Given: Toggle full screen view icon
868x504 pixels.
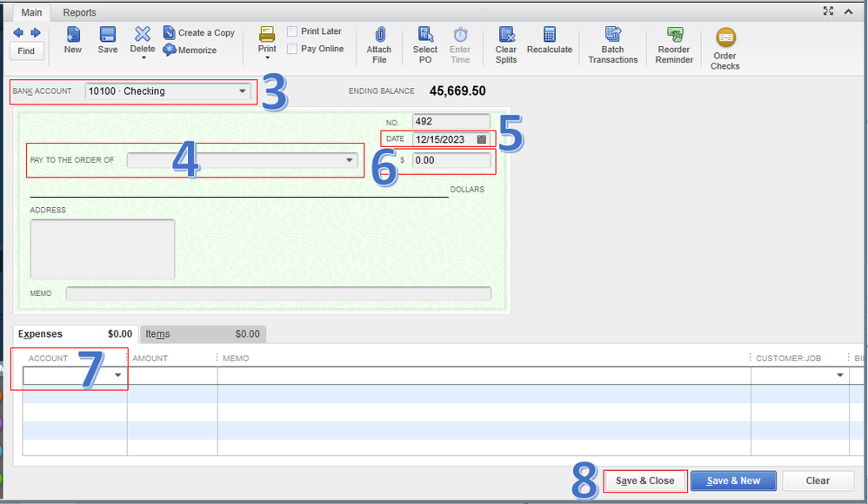Looking at the screenshot, I should [x=828, y=11].
